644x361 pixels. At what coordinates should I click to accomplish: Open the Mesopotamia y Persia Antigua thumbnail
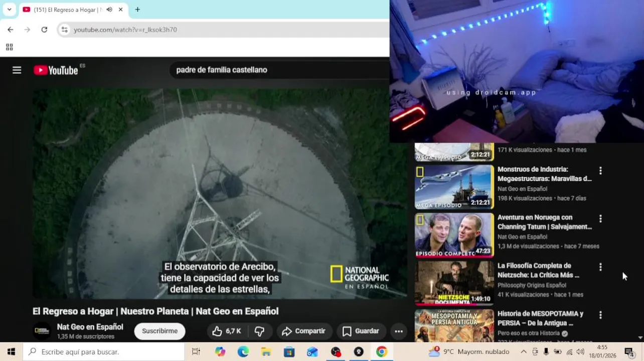(x=454, y=325)
